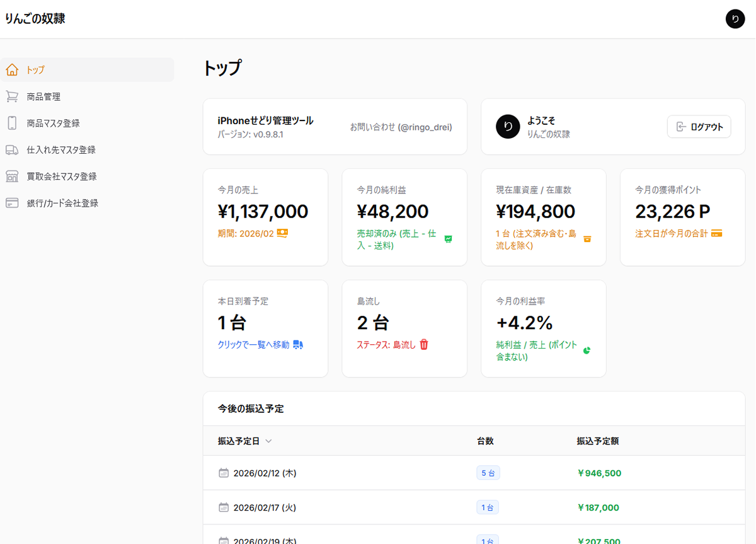The image size is (756, 544).
Task: Click the truck icon beside クリックで一覧へ移動
Action: tap(299, 344)
